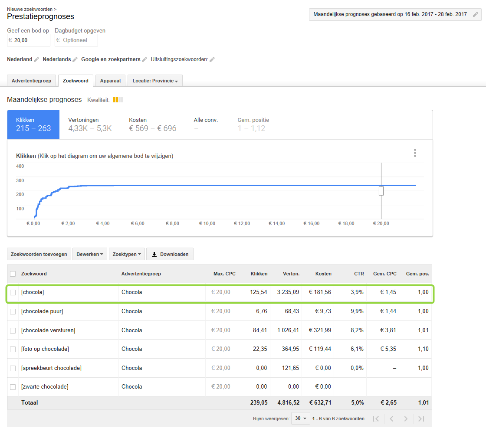486x448 pixels.
Task: Download the forecast with Downloaden button
Action: (x=170, y=254)
